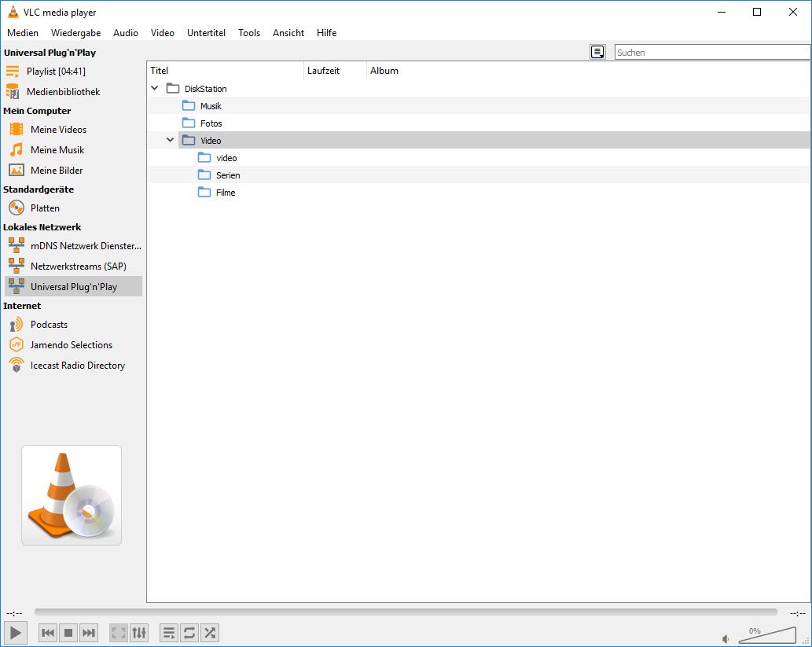Click the VLC cone title bar icon

click(13, 12)
